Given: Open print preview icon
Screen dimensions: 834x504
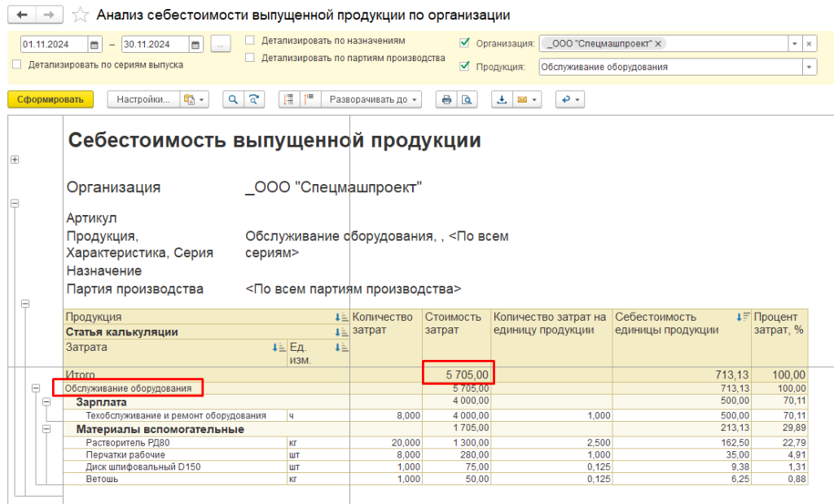Looking at the screenshot, I should (x=467, y=99).
